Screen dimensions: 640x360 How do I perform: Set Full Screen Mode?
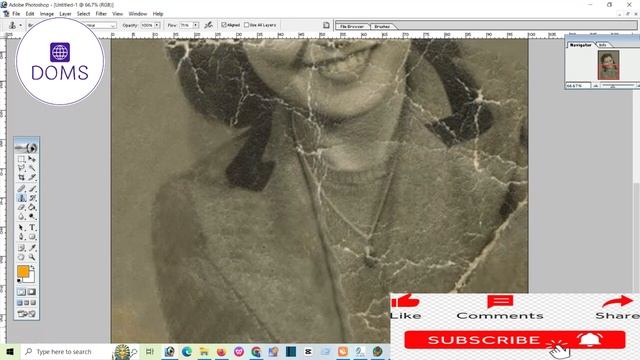(x=33, y=303)
